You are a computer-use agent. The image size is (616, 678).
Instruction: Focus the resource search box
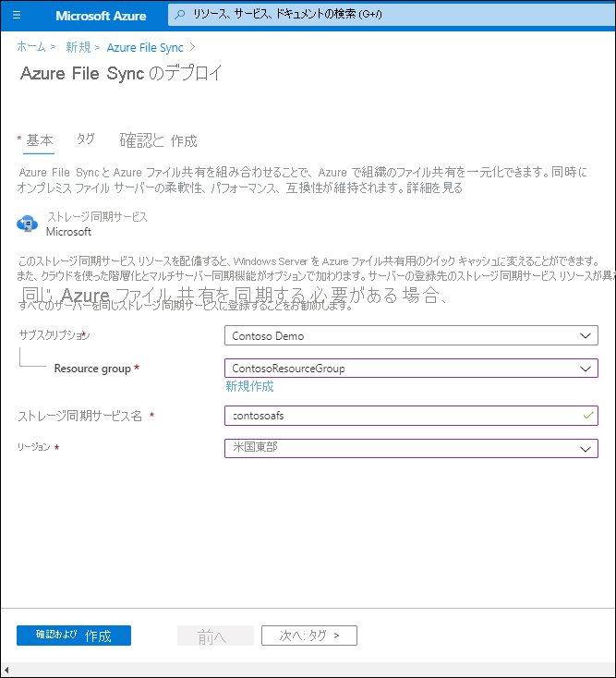point(392,15)
